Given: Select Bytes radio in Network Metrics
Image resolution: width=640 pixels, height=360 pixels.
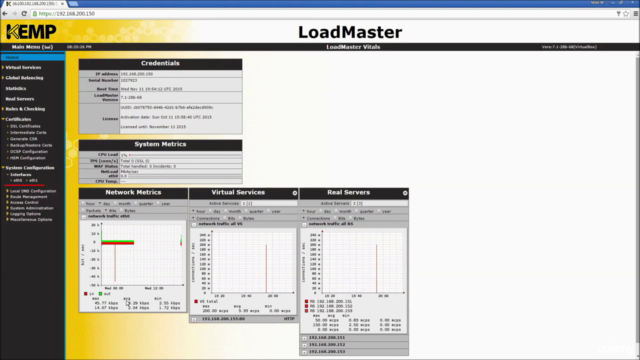Looking at the screenshot, I should pyautogui.click(x=122, y=211).
